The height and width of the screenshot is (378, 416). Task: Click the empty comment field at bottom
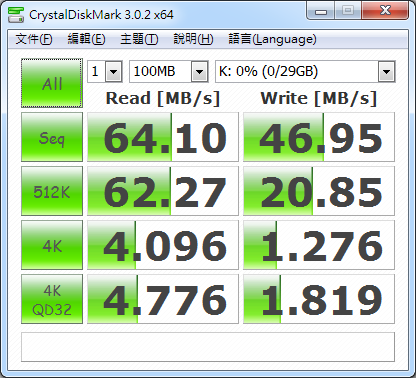(208, 347)
